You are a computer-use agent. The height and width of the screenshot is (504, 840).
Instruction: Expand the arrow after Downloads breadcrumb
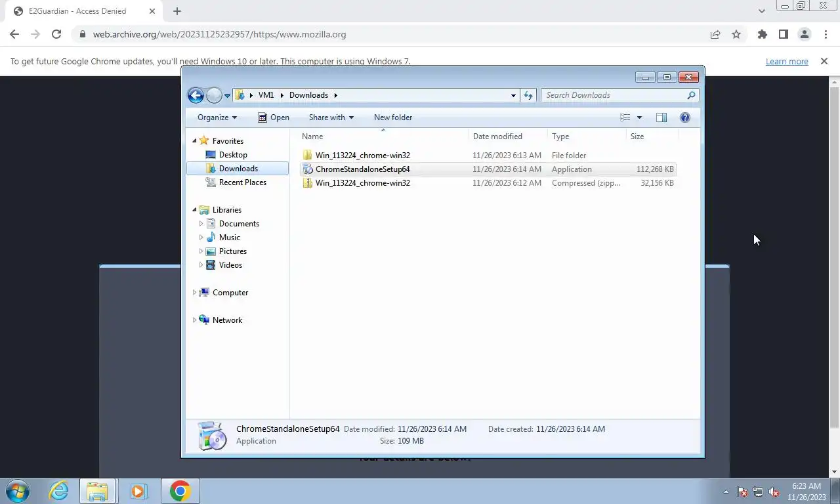click(x=335, y=95)
